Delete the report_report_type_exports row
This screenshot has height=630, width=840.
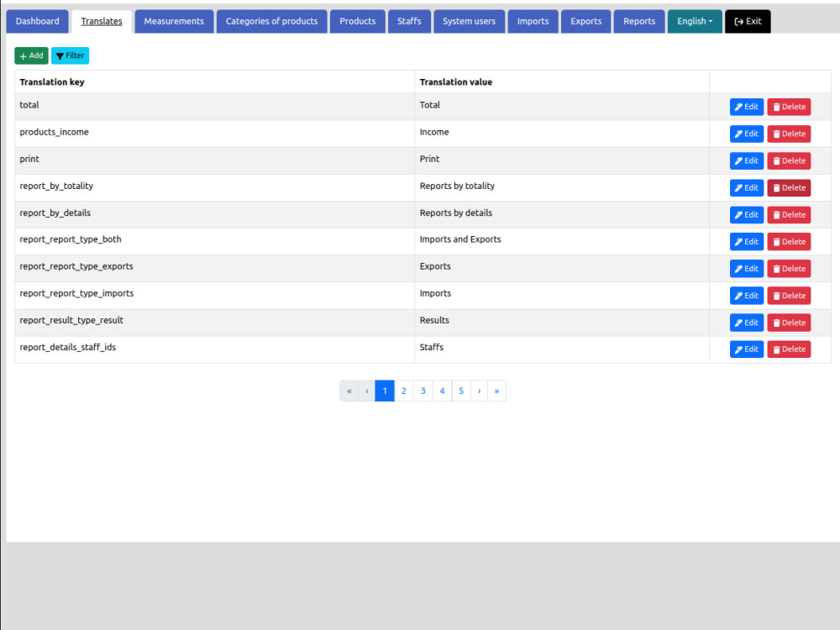[x=789, y=269]
